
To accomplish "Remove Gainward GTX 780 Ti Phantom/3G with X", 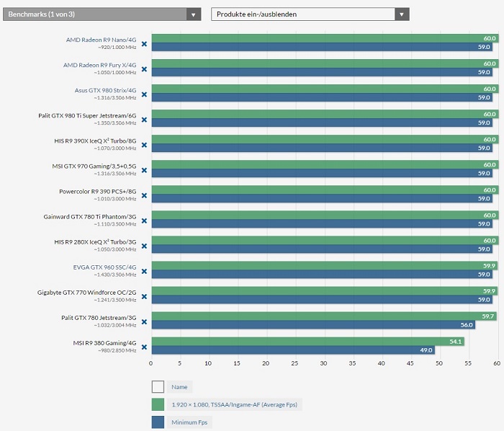I will 144,221.
